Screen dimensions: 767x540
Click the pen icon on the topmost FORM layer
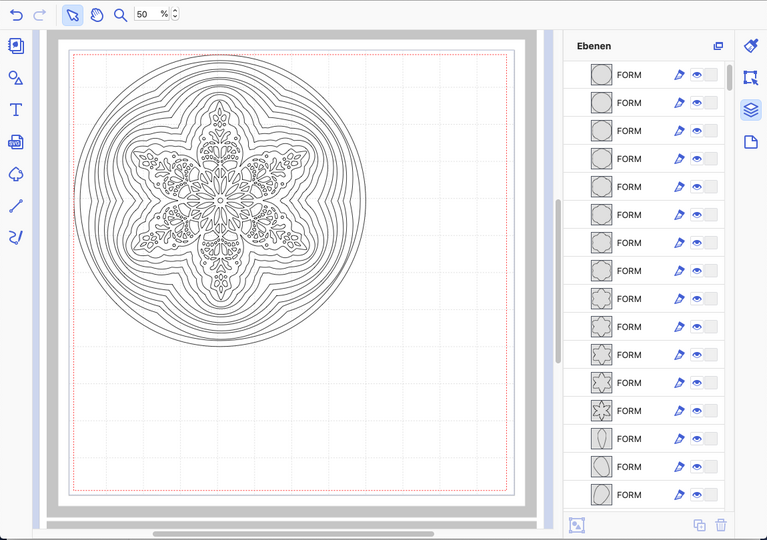point(679,75)
